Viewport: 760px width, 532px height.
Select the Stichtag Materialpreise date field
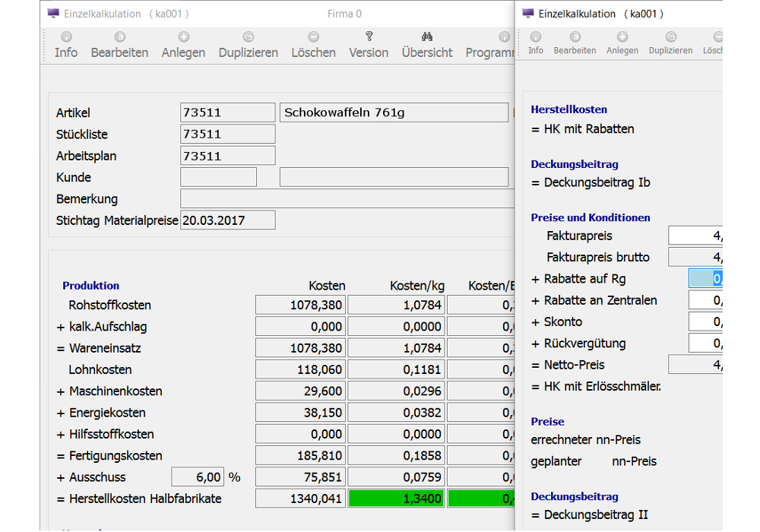(228, 220)
